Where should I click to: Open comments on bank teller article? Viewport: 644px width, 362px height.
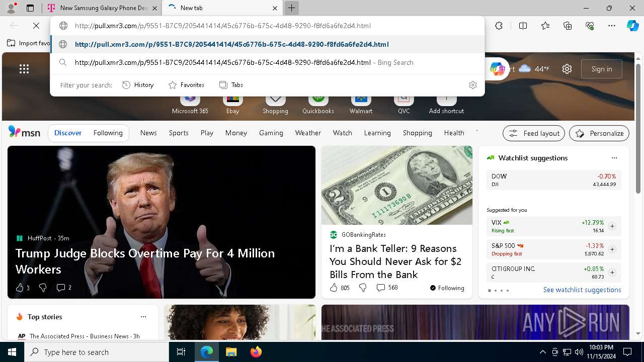coord(387,288)
